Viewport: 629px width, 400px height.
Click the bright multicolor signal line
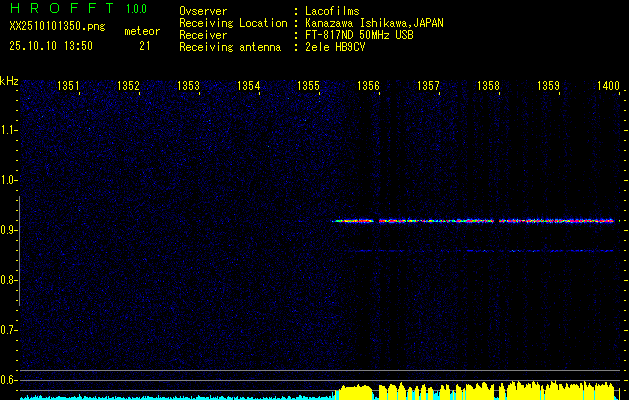click(470, 221)
